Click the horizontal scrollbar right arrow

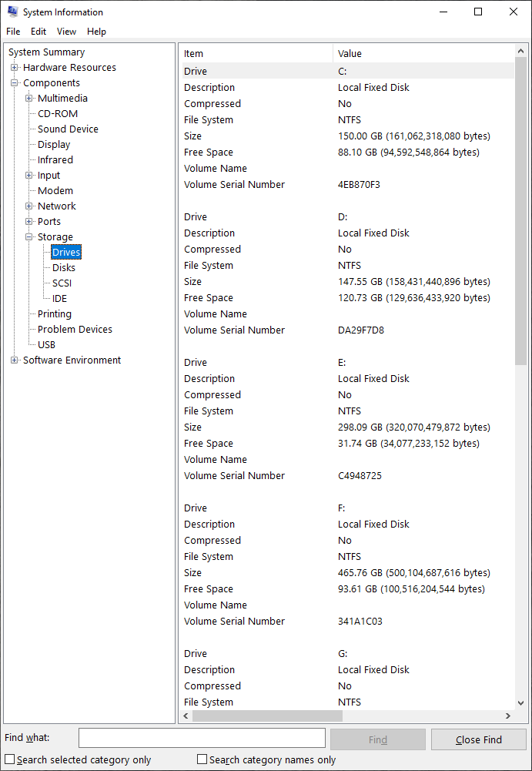pos(508,716)
